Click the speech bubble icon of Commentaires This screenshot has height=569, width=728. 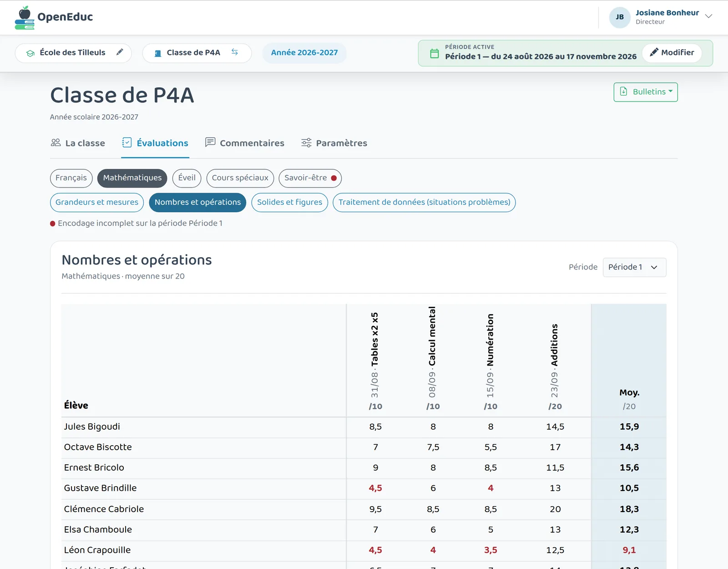pyautogui.click(x=210, y=142)
